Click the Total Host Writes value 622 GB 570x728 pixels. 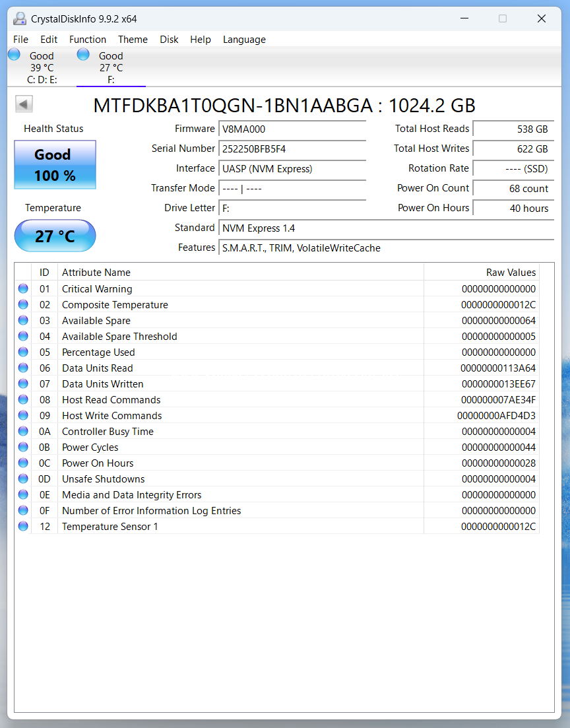click(x=513, y=149)
